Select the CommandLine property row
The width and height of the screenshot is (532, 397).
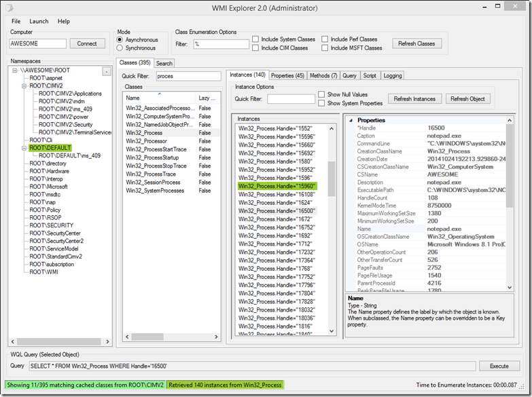pos(430,144)
